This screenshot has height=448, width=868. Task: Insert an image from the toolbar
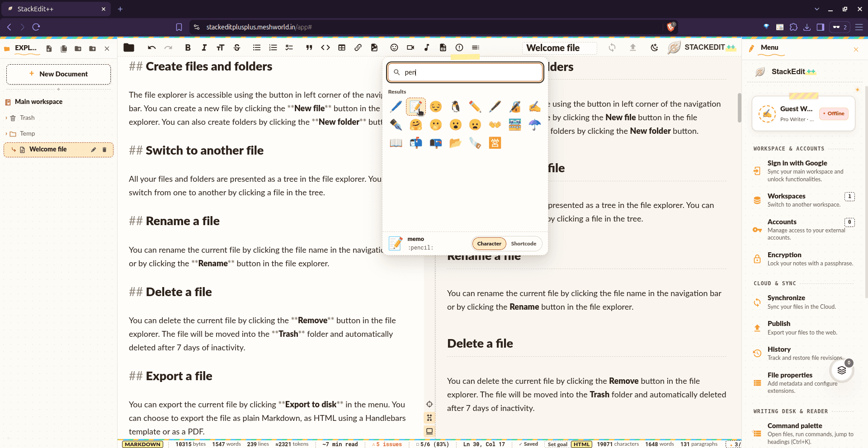374,47
